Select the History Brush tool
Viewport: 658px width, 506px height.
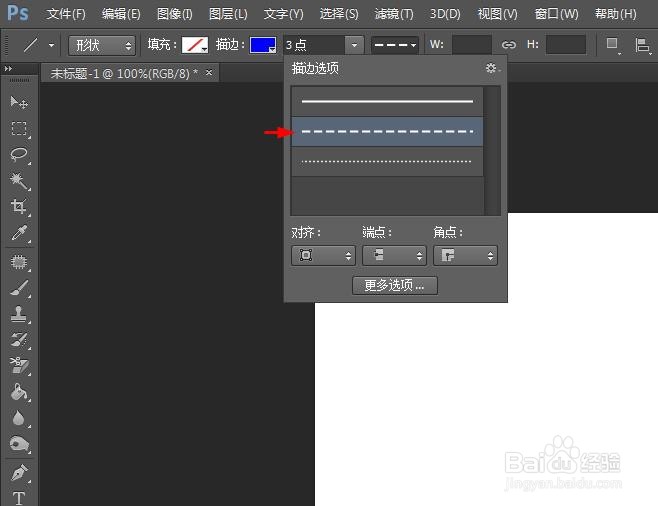click(18, 340)
